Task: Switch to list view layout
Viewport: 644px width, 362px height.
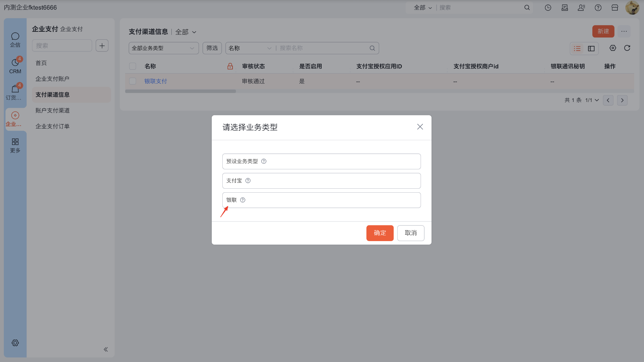Action: coord(577,48)
